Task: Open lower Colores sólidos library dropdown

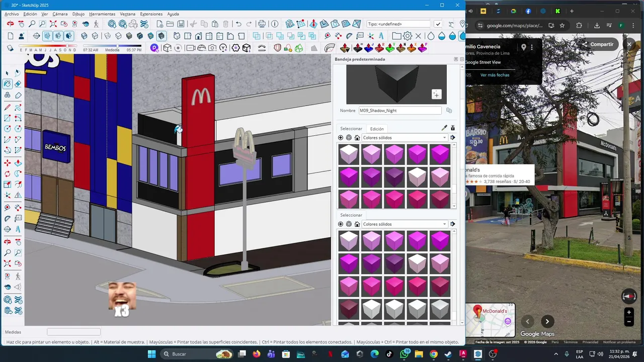Action: (405, 224)
